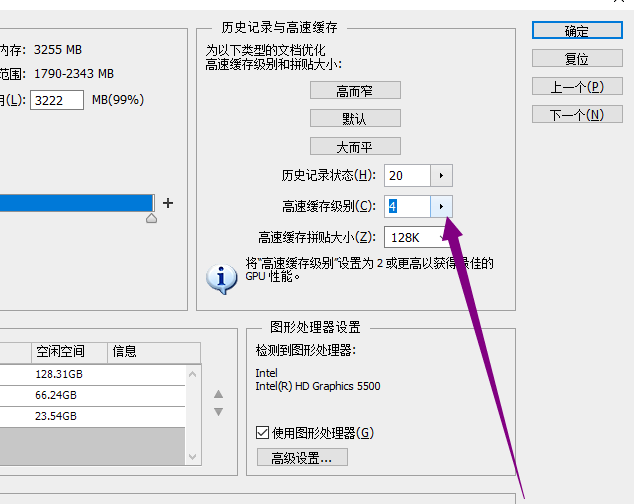Toggle 使用图形处理器(G) checkbox
This screenshot has width=634, height=504.
[x=262, y=432]
